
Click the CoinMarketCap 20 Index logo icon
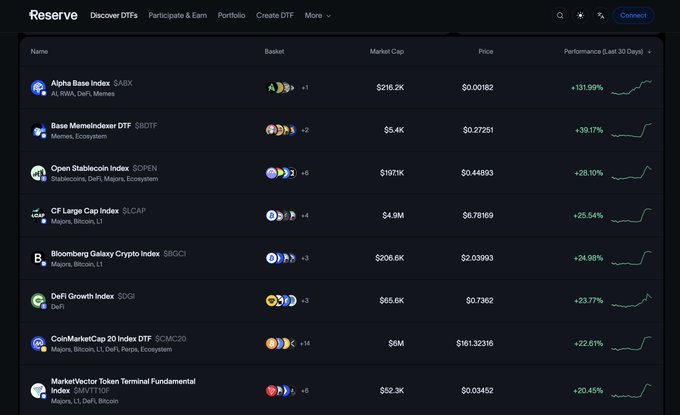tap(38, 343)
